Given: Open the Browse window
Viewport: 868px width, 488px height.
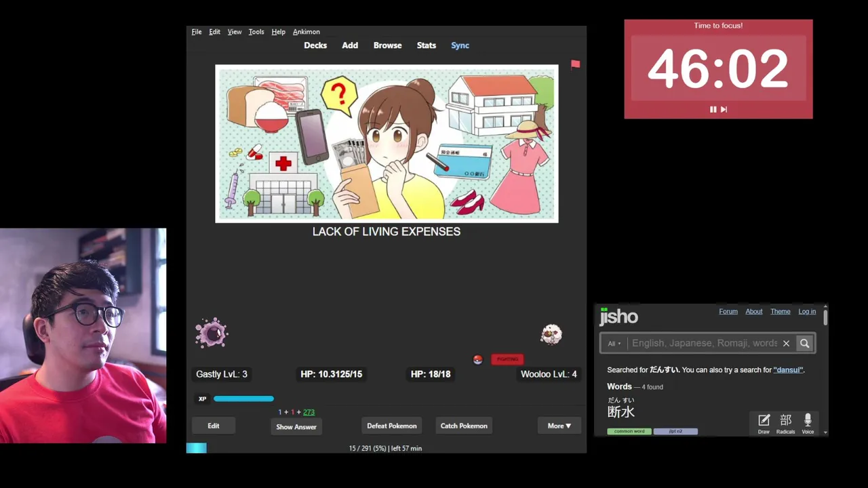Looking at the screenshot, I should [x=387, y=45].
